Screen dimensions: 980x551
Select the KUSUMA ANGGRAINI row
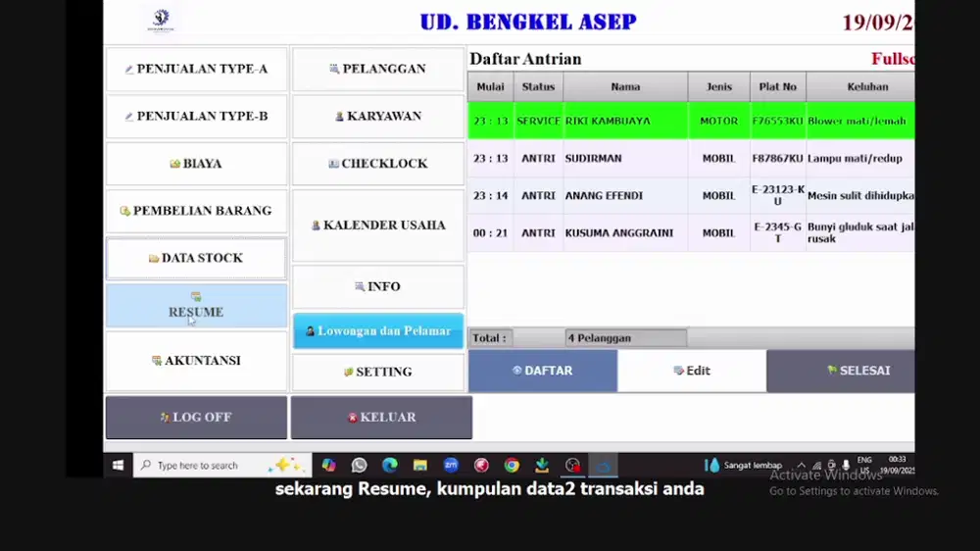click(x=625, y=233)
